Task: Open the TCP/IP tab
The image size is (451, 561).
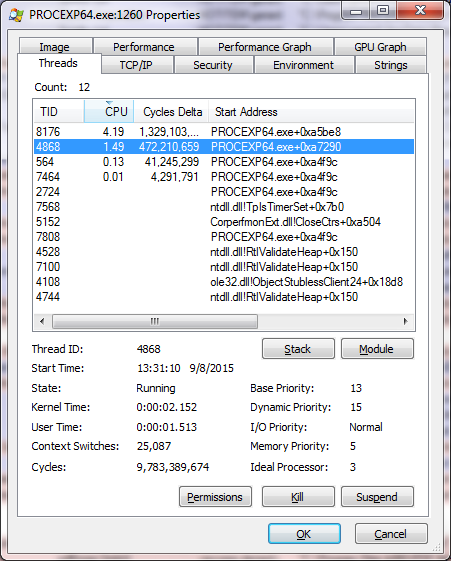Action: pos(137,65)
